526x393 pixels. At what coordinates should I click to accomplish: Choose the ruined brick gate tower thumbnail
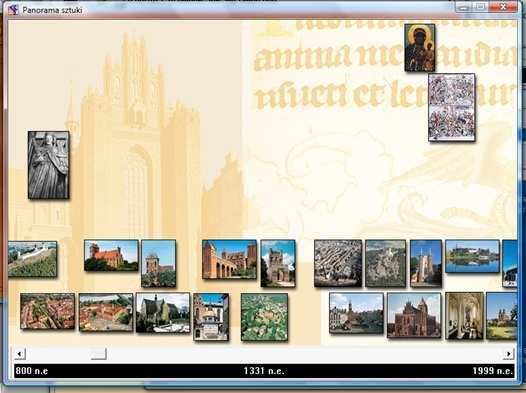278,264
